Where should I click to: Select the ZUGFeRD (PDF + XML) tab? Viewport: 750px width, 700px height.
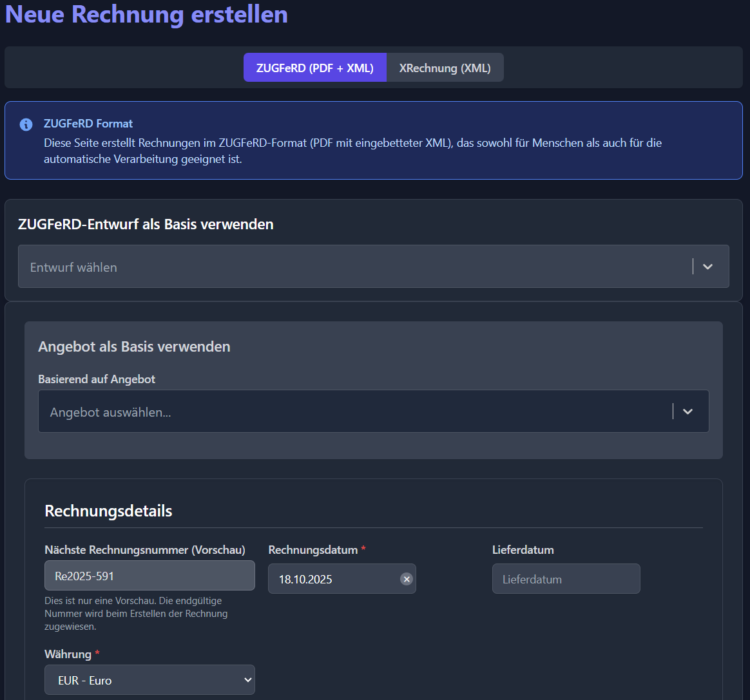[x=314, y=67]
